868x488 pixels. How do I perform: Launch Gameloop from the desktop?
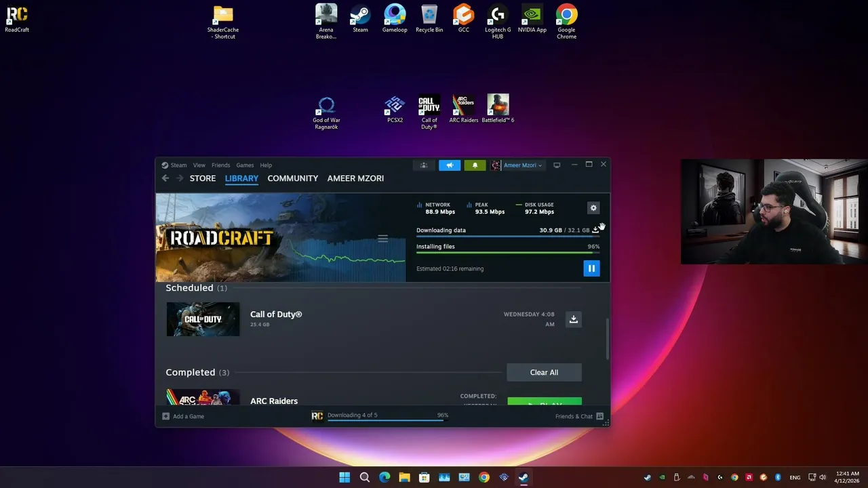click(x=395, y=19)
